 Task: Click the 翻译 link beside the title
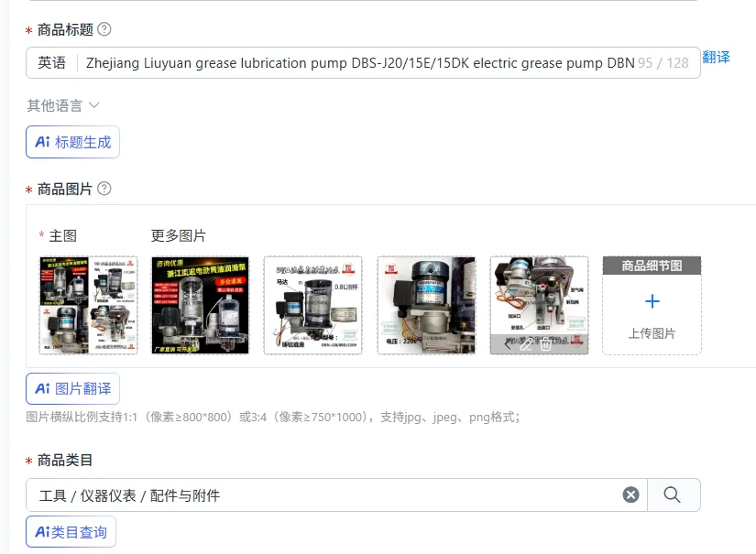click(x=716, y=58)
